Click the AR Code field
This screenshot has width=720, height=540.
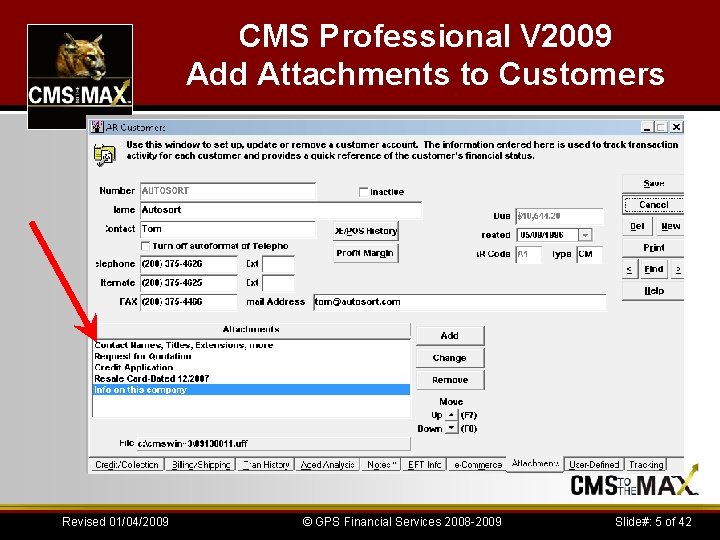pos(529,254)
